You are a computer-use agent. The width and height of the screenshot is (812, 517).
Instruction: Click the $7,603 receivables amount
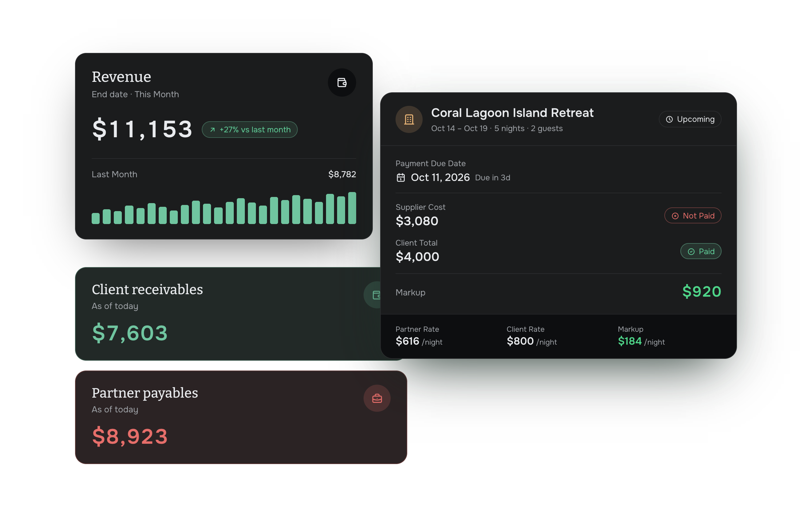pos(130,333)
